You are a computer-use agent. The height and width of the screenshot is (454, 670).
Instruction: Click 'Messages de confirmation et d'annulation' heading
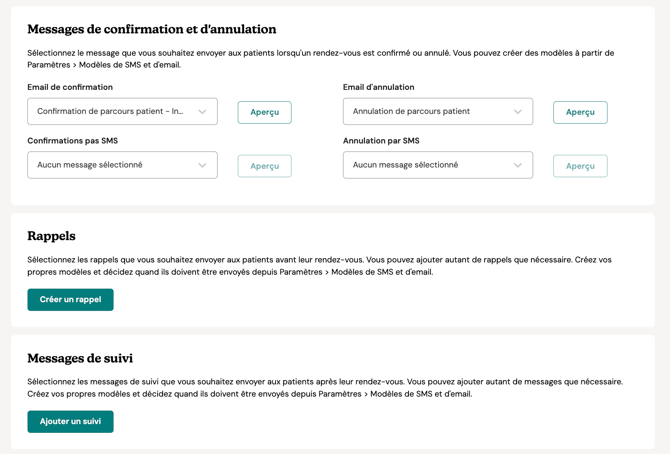pos(152,30)
